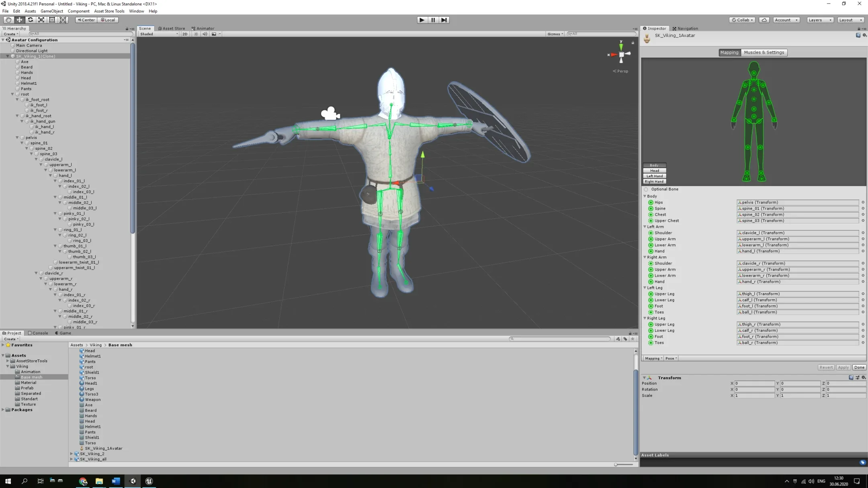This screenshot has height=488, width=868.
Task: Select the Scale tool in toolbar
Action: 41,20
